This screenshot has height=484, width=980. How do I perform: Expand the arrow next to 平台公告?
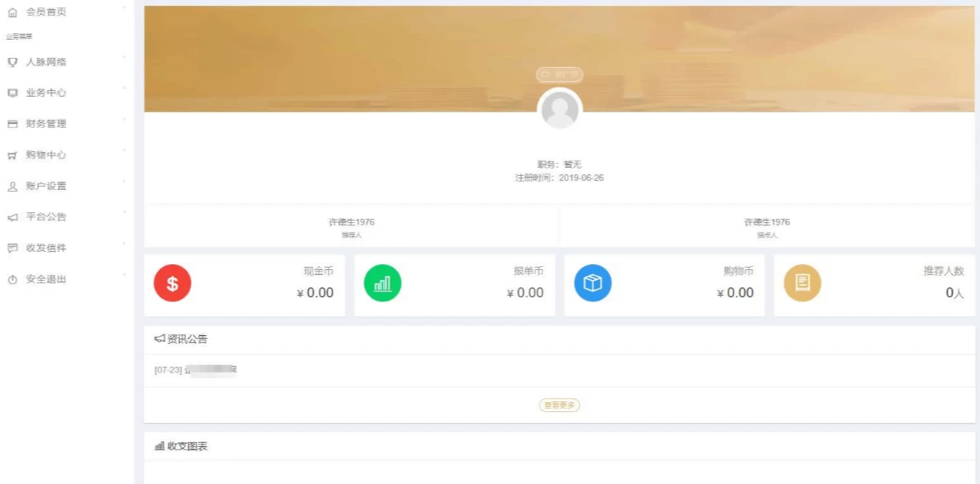coord(125,212)
